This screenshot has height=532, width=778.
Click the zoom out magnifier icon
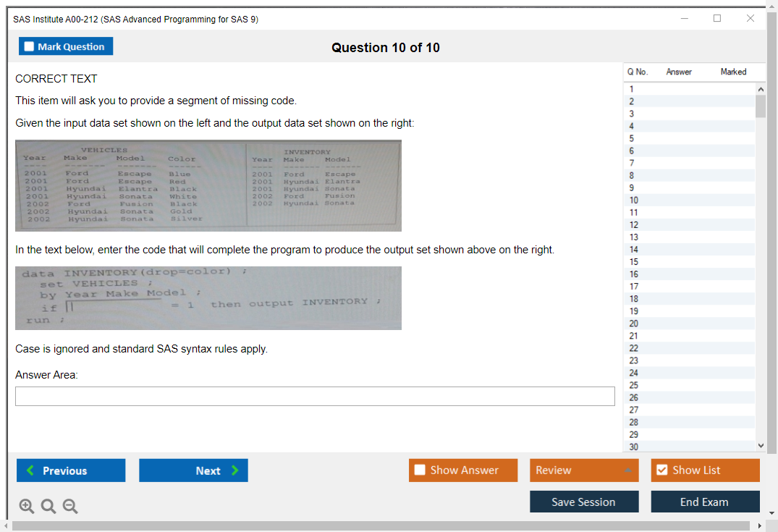(69, 507)
